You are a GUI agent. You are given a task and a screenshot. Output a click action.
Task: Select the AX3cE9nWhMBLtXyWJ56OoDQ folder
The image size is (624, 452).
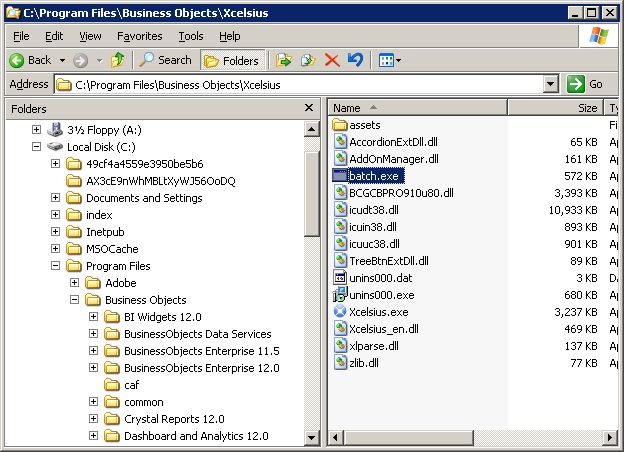(x=161, y=181)
